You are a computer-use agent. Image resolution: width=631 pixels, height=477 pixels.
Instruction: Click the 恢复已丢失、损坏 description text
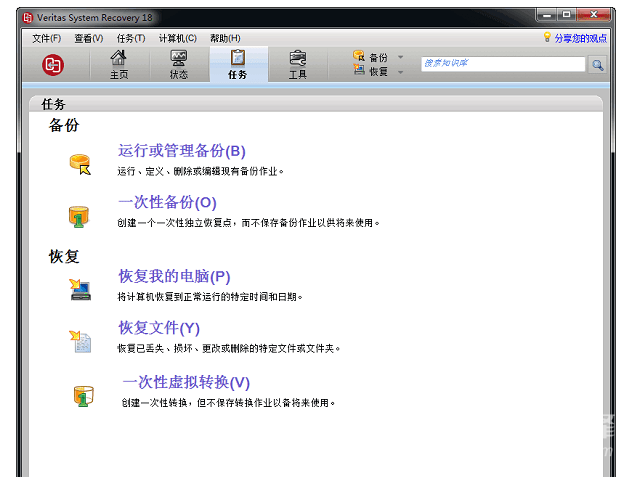click(229, 349)
